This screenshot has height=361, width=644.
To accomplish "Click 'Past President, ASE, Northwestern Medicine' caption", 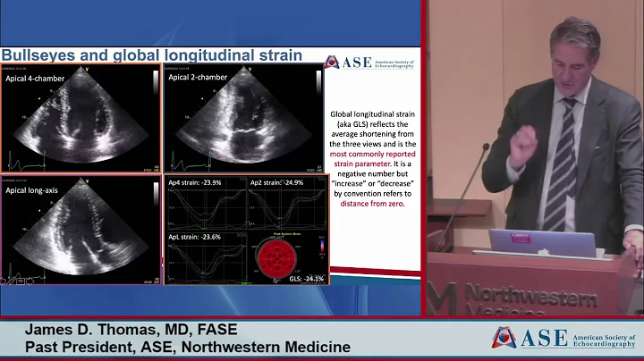I will 188,347.
